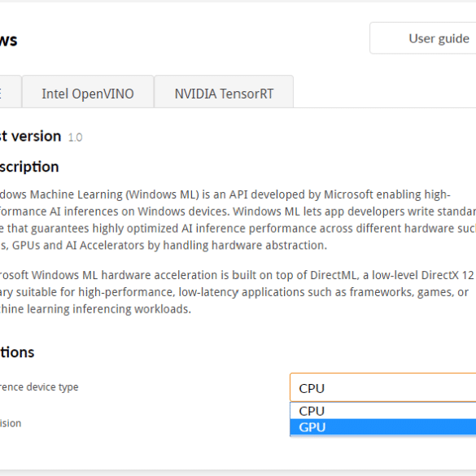Image resolution: width=476 pixels, height=476 pixels.
Task: Click the Description section heading
Action: (x=29, y=167)
